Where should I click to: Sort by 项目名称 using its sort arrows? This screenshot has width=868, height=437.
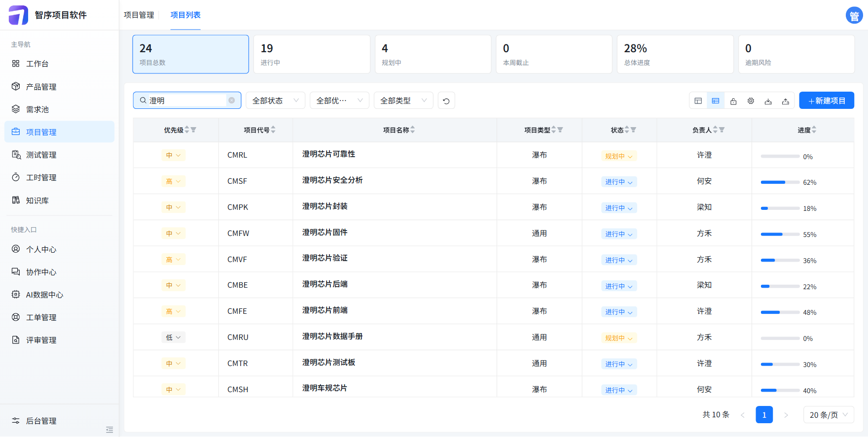413,130
